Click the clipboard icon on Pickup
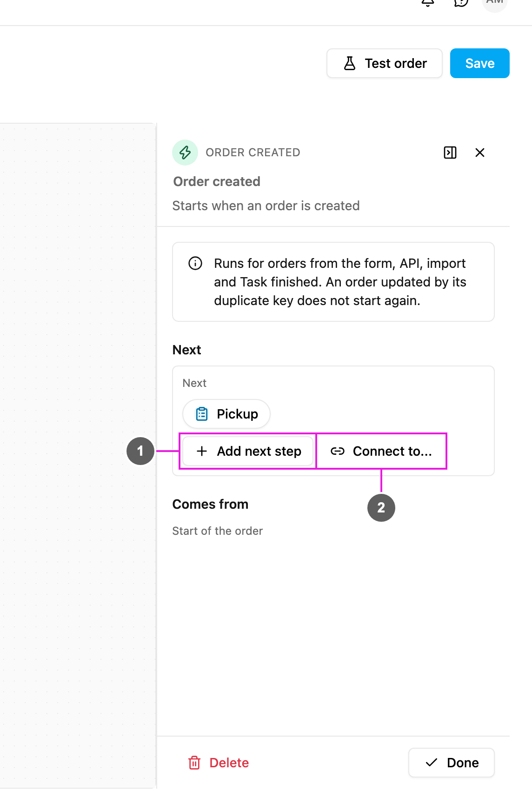The height and width of the screenshot is (811, 532). [202, 414]
